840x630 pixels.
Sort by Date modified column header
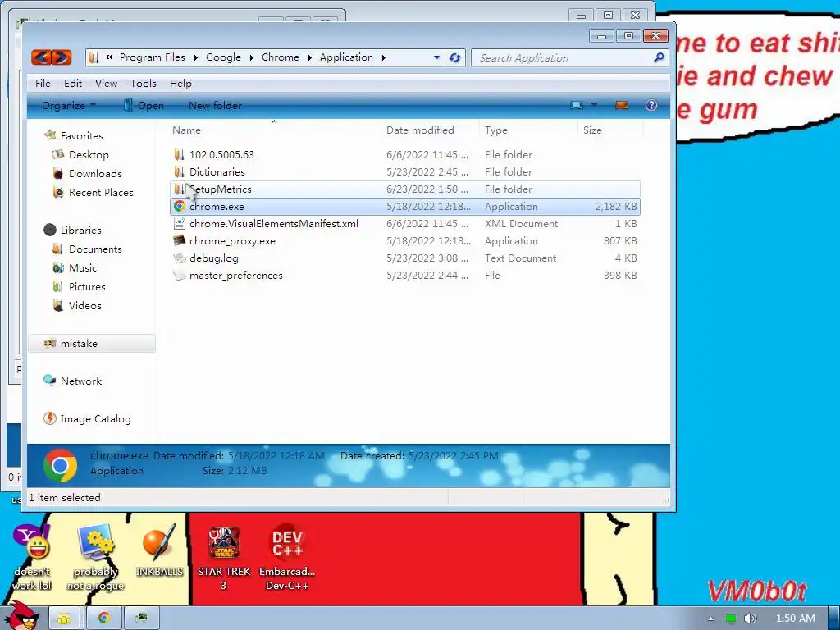420,130
